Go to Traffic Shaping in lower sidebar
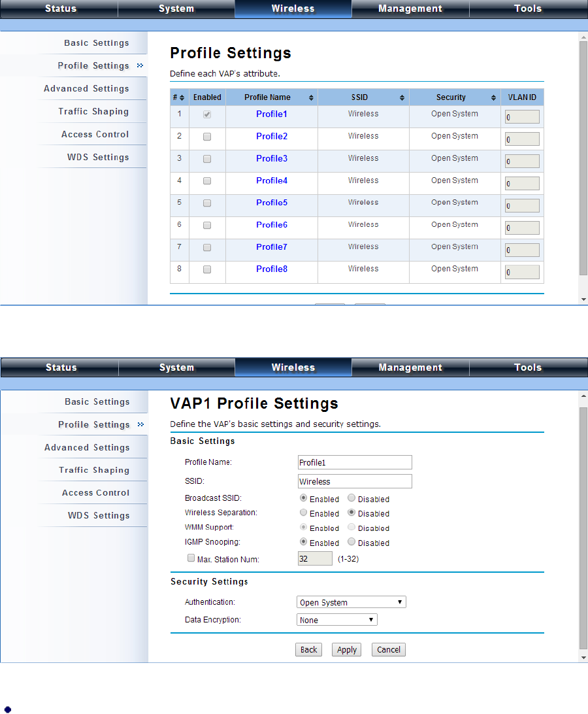 pos(93,470)
